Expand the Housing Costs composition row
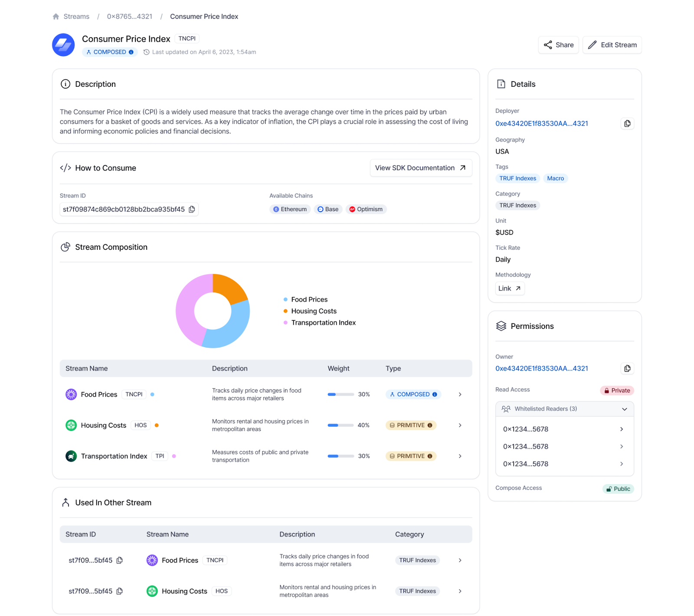 point(460,426)
